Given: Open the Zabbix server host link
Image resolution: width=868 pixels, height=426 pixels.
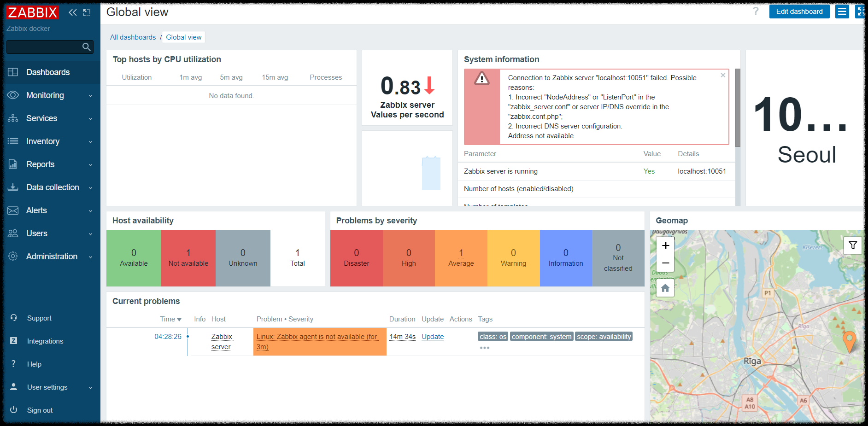Looking at the screenshot, I should click(x=222, y=342).
